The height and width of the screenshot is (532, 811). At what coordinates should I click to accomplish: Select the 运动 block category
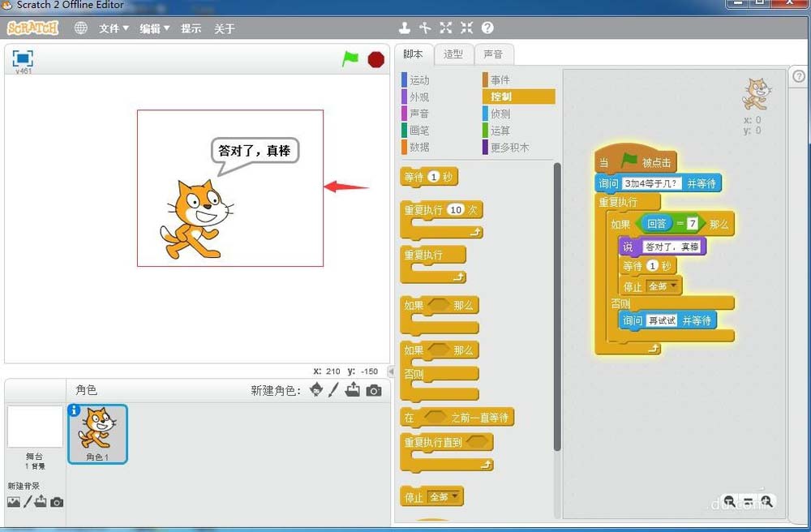point(416,79)
